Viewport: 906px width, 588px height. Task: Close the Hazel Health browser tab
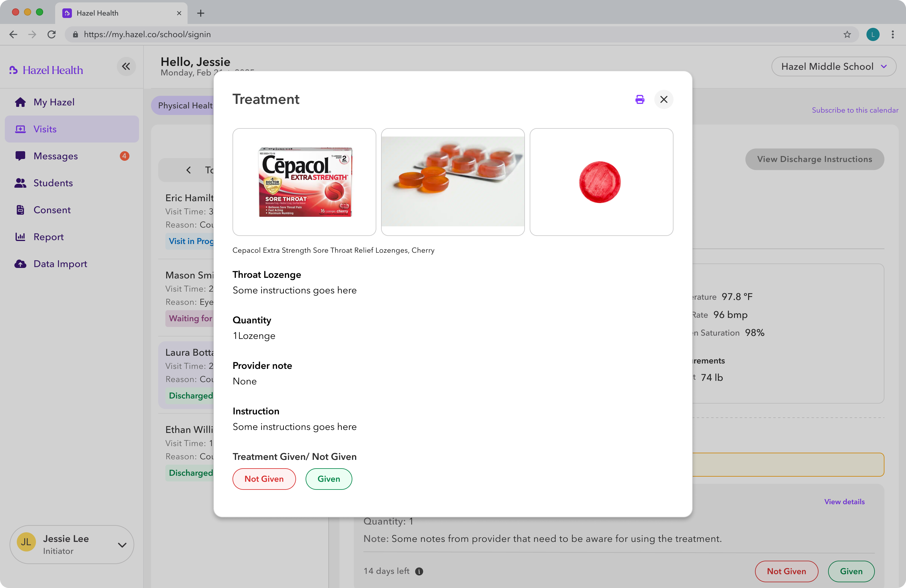(179, 13)
